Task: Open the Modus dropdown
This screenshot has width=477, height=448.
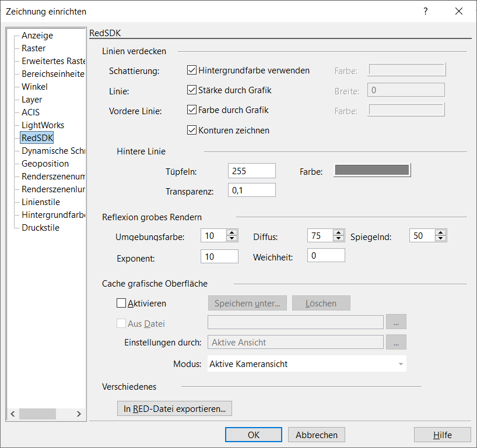Action: pyautogui.click(x=307, y=364)
